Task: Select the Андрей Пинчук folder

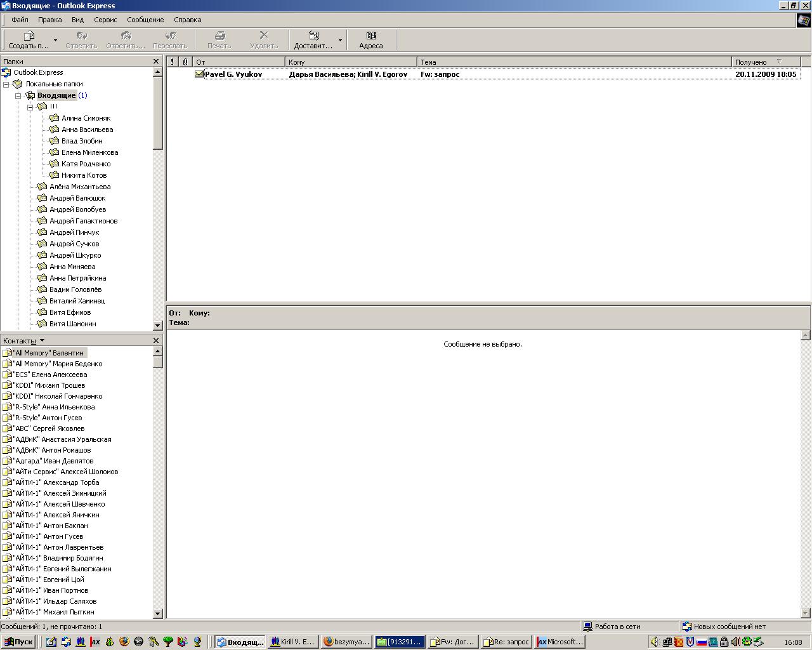Action: (x=74, y=232)
